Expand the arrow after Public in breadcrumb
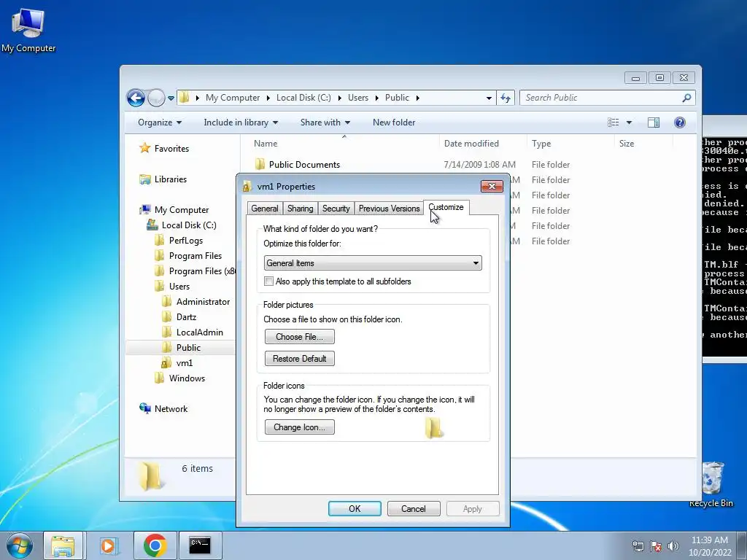This screenshot has width=747, height=560. tap(418, 98)
